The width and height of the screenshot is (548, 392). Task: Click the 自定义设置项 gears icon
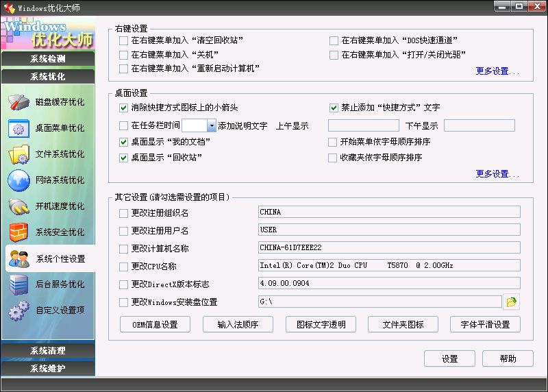[18, 310]
